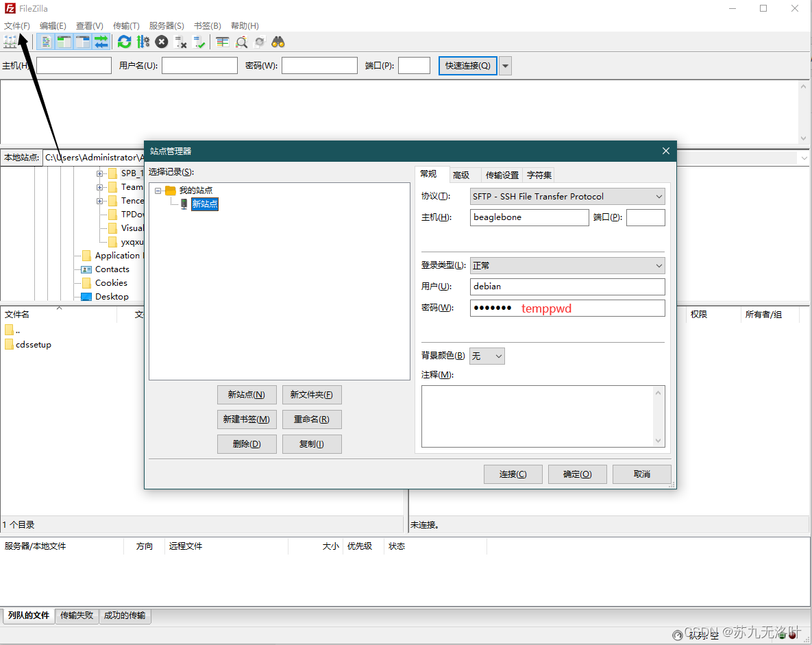This screenshot has height=645, width=812.
Task: Click the binoculars file search icon
Action: click(x=279, y=42)
